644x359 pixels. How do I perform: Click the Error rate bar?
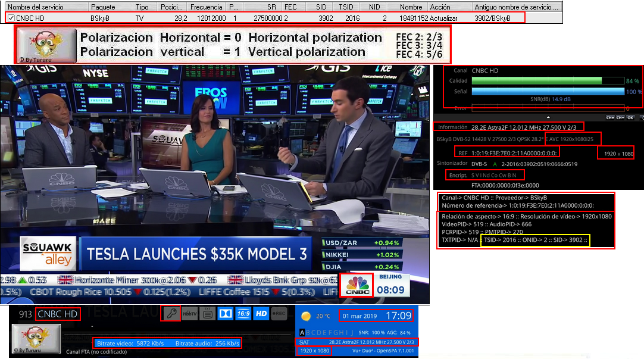point(548,108)
